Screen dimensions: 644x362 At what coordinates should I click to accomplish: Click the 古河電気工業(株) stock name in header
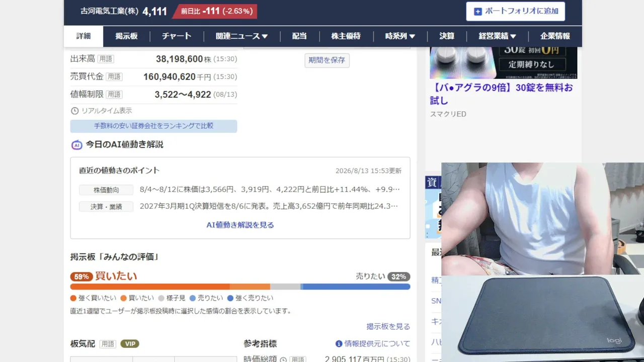pos(109,11)
